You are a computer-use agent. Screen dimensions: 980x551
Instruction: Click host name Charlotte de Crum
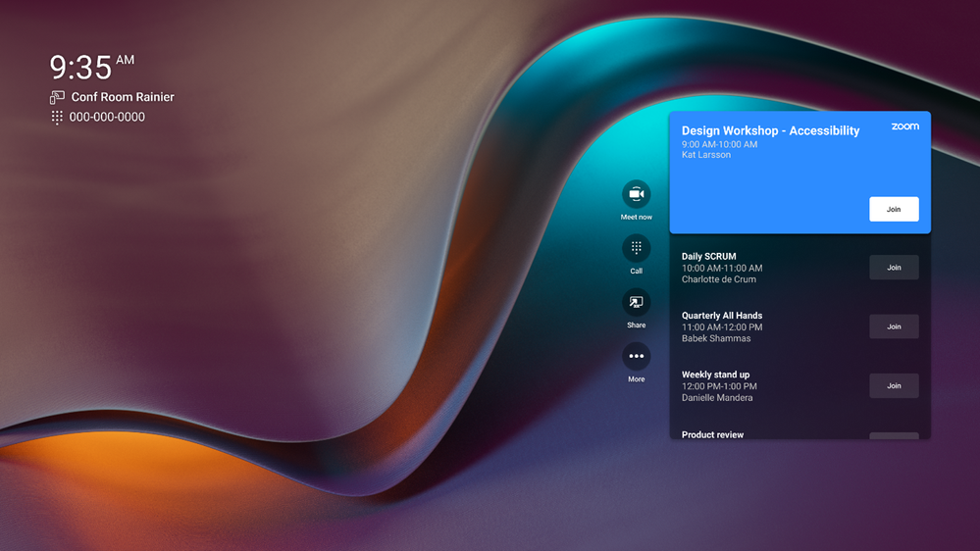click(719, 279)
